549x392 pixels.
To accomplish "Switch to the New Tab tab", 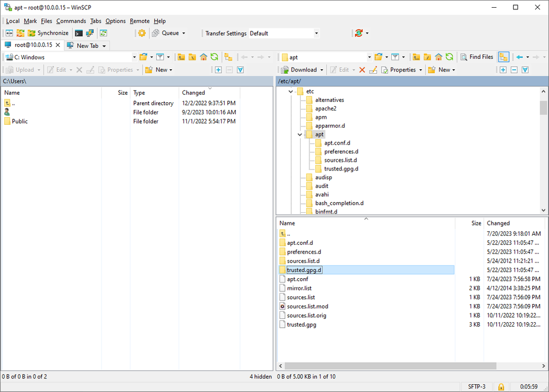I will click(x=87, y=46).
